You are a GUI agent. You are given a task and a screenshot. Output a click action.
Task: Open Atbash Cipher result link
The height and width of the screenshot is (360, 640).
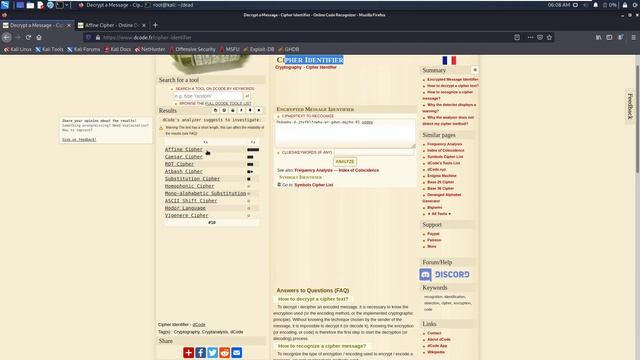coord(184,171)
